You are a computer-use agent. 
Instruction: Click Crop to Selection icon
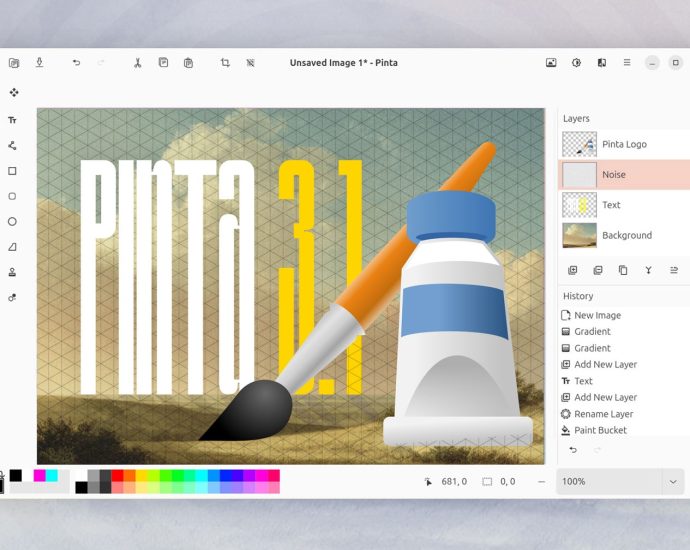[x=225, y=63]
